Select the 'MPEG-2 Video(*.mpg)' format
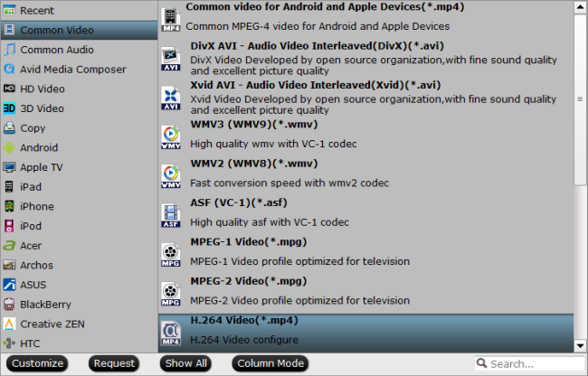This screenshot has width=588, height=376. [366, 294]
